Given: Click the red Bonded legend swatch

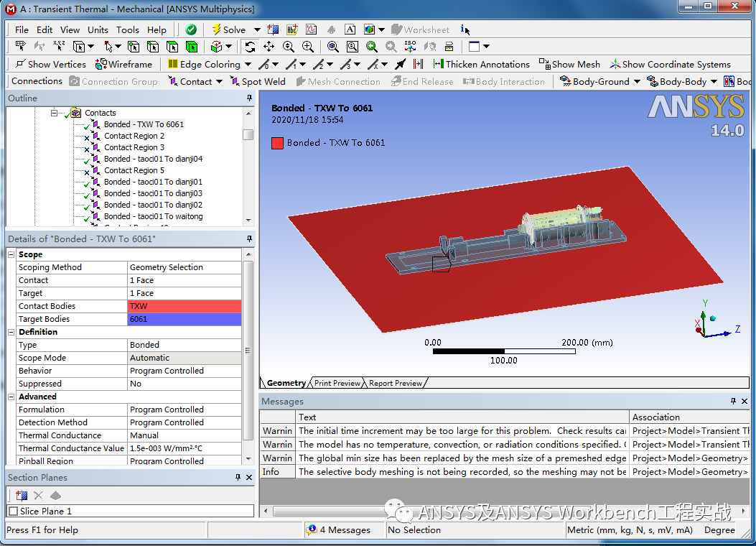Looking at the screenshot, I should (277, 143).
